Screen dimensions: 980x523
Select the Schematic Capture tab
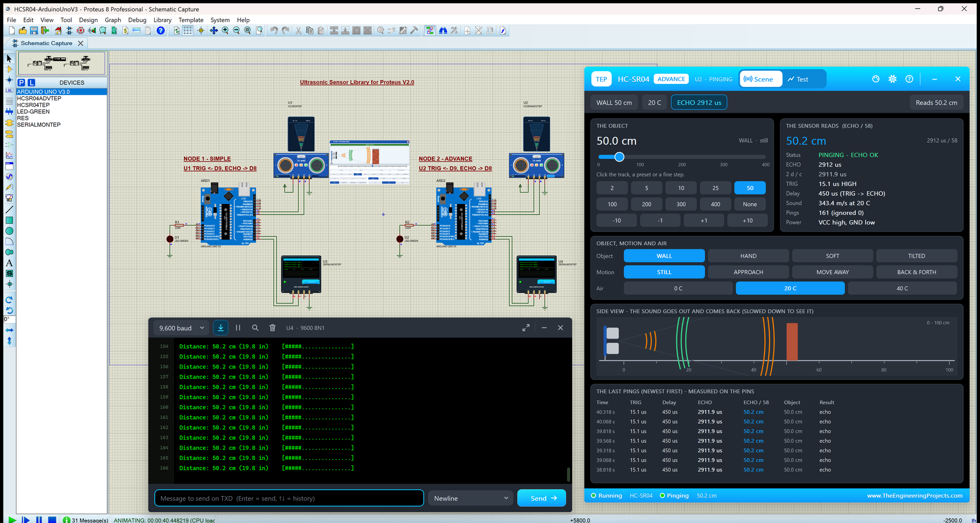tap(46, 44)
